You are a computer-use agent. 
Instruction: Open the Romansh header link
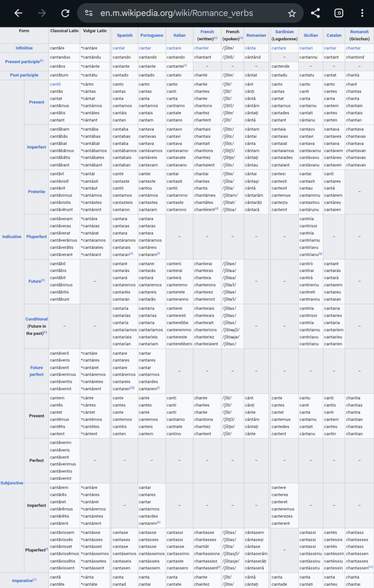coord(359,32)
